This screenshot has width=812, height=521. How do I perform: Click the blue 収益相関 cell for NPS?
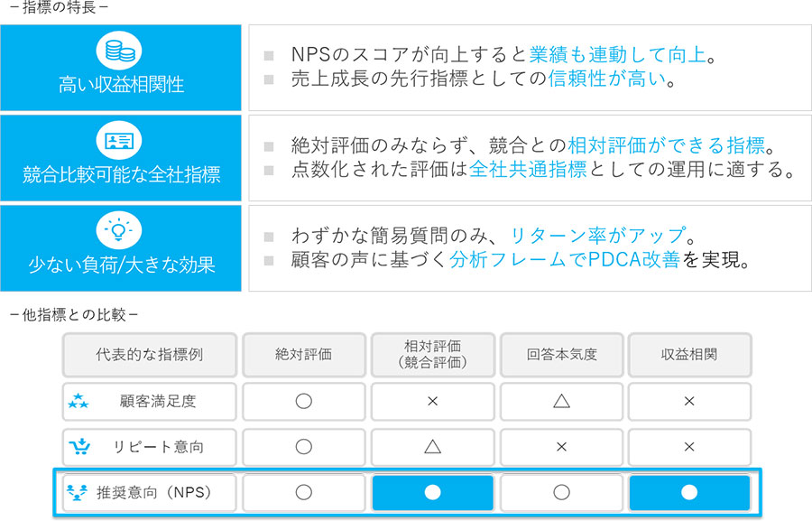click(x=689, y=493)
